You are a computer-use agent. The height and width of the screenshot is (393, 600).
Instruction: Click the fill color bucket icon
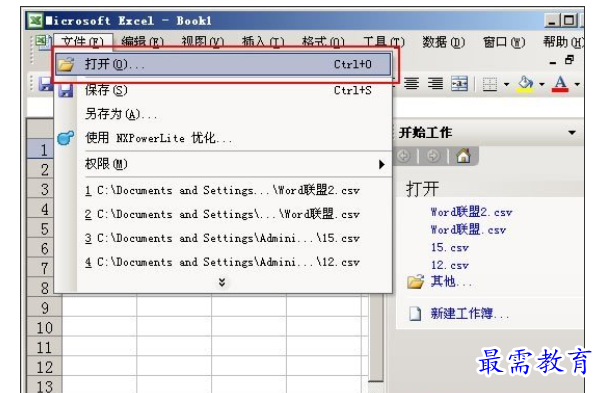[525, 84]
